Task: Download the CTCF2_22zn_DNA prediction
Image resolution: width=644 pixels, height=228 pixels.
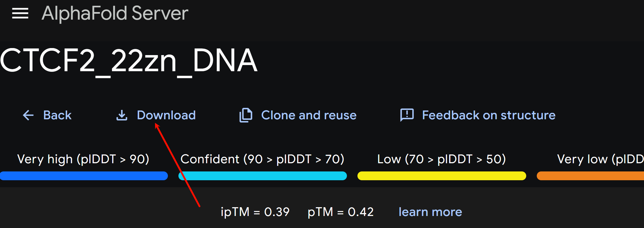Action: pyautogui.click(x=166, y=115)
